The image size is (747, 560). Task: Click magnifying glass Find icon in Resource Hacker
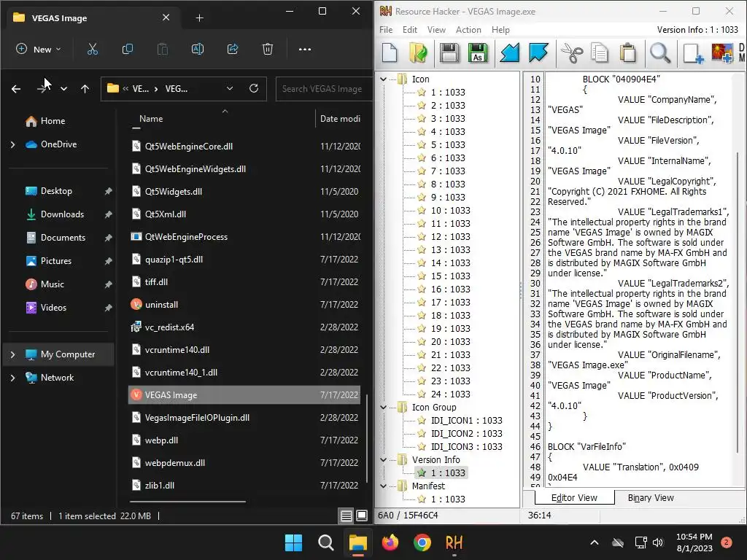pyautogui.click(x=660, y=52)
